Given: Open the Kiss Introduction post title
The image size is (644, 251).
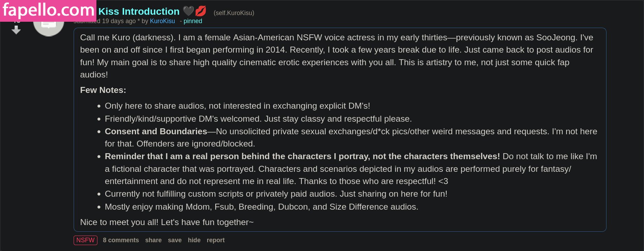Looking at the screenshot, I should click(x=139, y=12).
